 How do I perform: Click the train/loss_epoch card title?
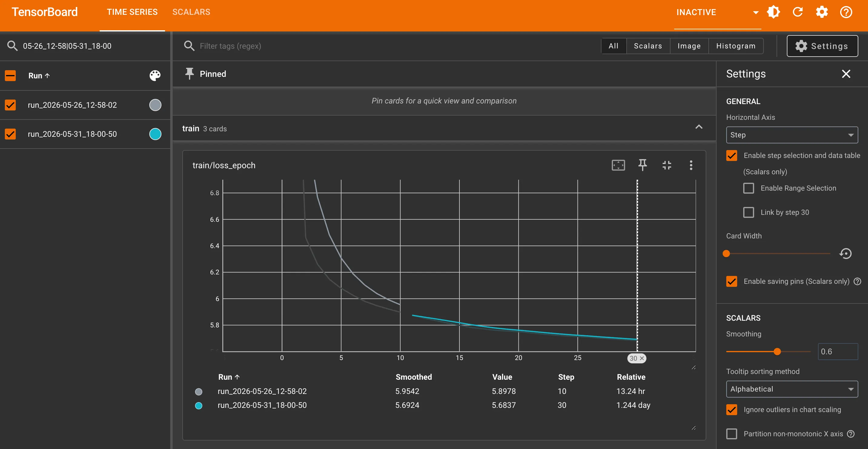coord(224,165)
